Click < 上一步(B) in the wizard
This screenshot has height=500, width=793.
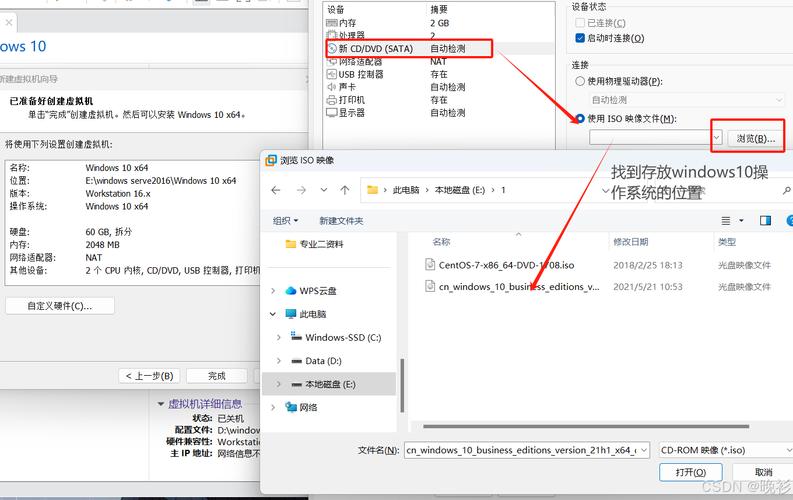[x=149, y=376]
